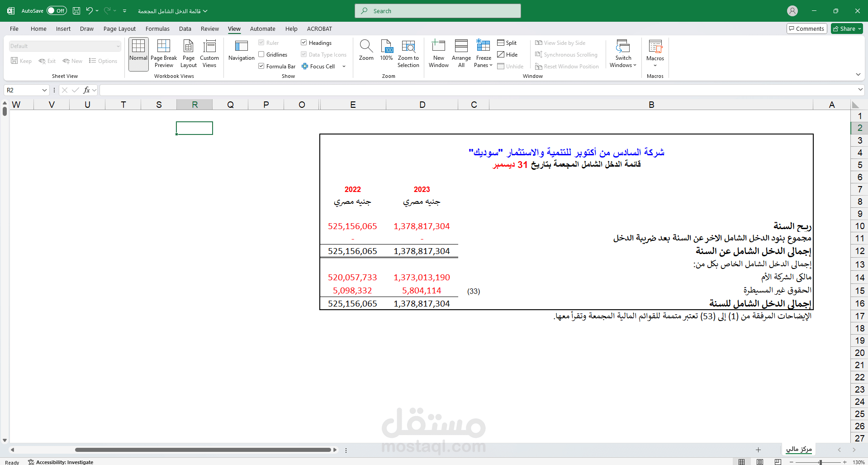Open the Navigation pane
The height and width of the screenshot is (465, 868).
[x=242, y=51]
